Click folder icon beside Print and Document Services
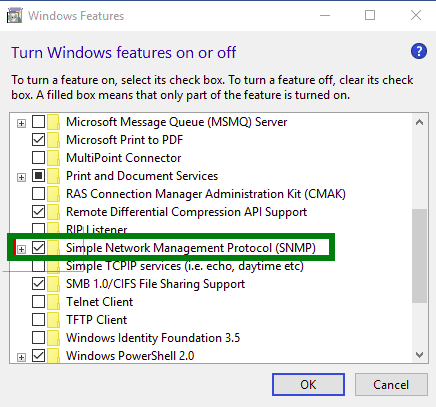Image resolution: width=436 pixels, height=407 pixels. (53, 176)
